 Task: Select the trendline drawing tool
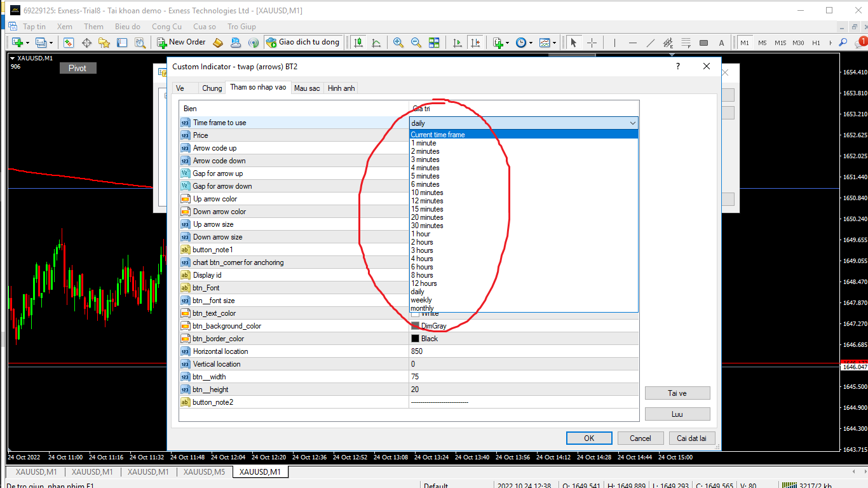pyautogui.click(x=650, y=43)
